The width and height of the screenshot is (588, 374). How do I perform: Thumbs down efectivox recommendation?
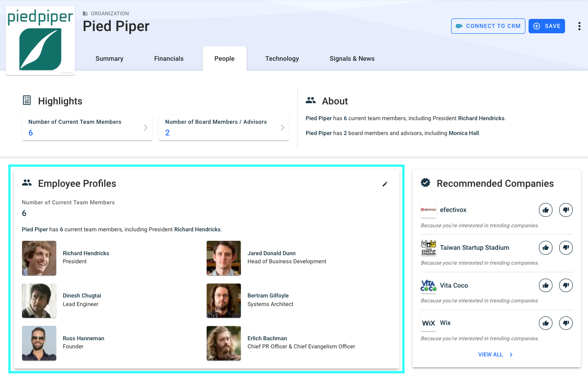[566, 210]
